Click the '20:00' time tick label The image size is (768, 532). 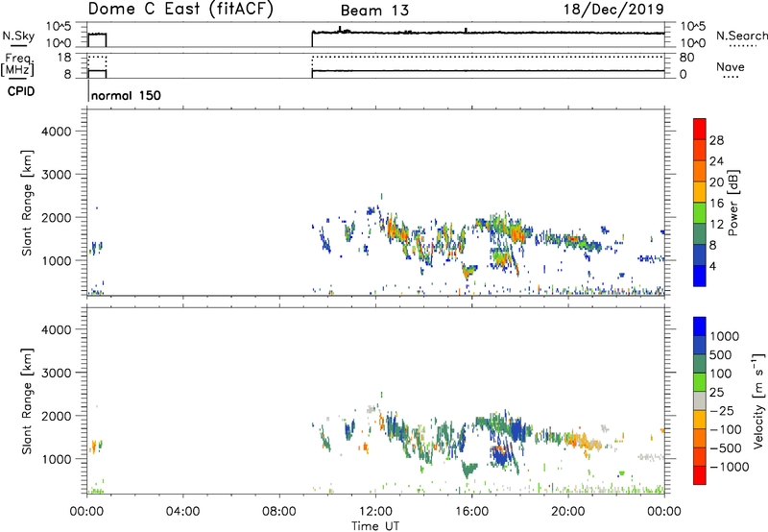567,512
